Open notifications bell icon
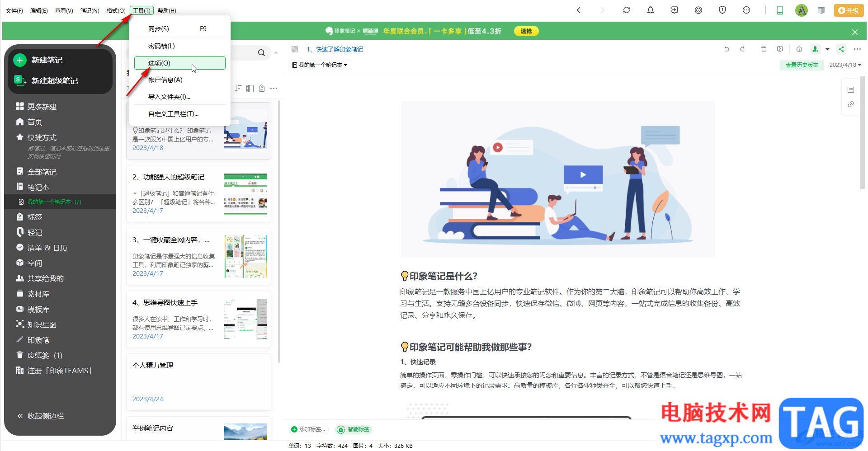This screenshot has height=451, width=868. [x=651, y=10]
